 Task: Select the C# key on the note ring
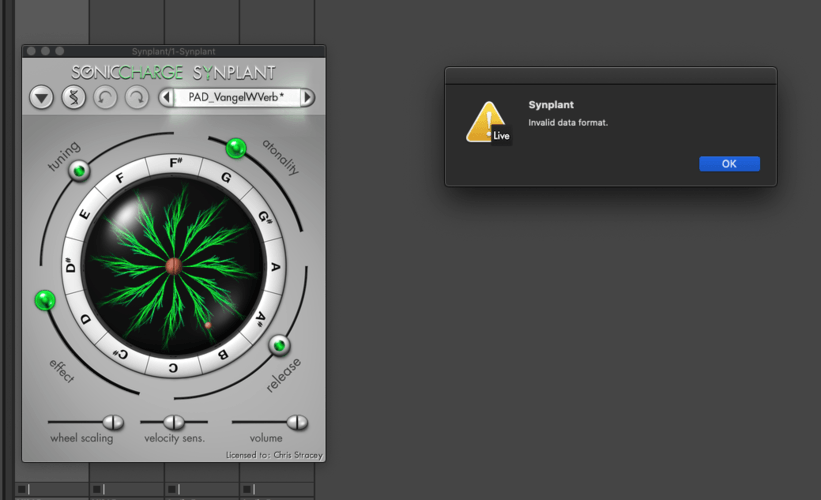click(121, 354)
